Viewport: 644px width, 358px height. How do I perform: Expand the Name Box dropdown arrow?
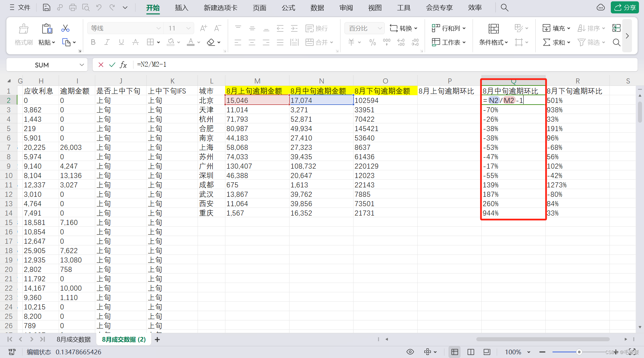click(82, 65)
